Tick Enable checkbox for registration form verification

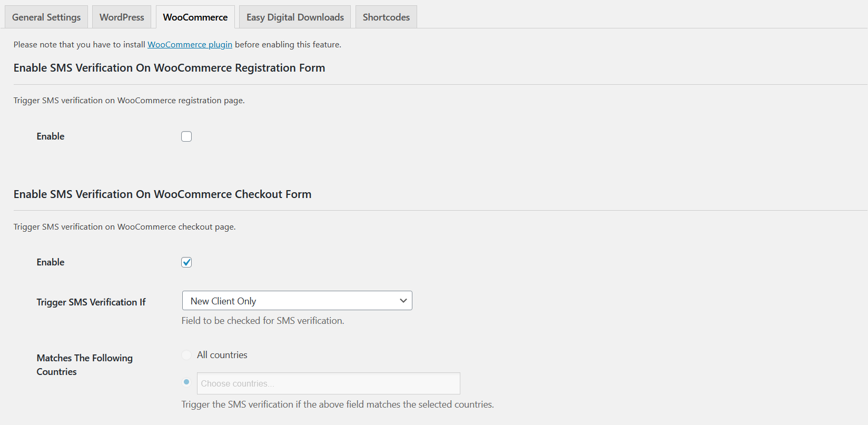click(186, 136)
